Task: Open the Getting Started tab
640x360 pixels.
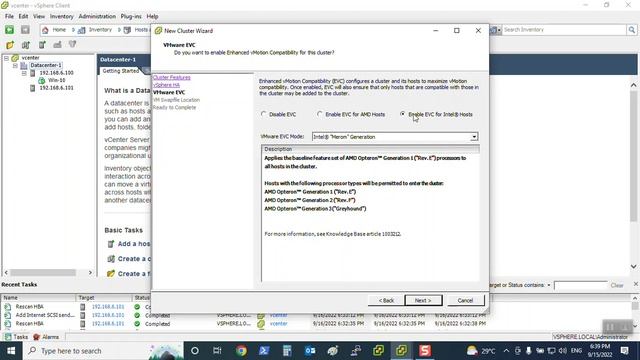Action: pos(120,71)
